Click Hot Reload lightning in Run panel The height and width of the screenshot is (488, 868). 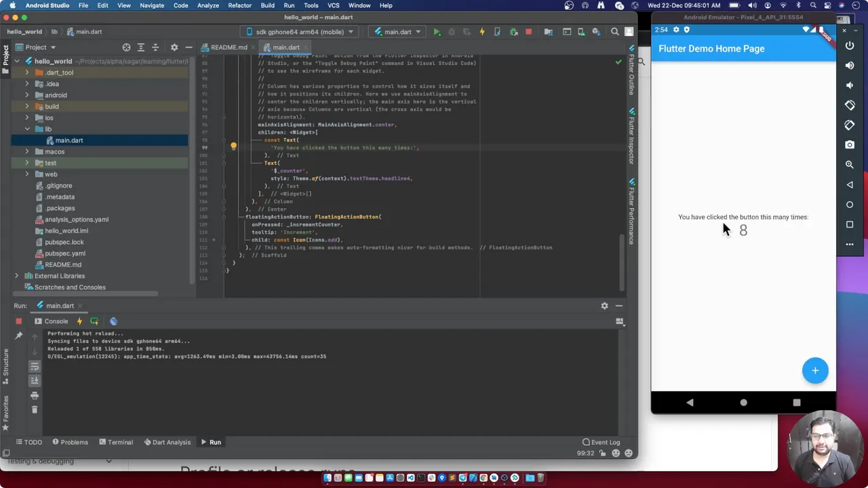pyautogui.click(x=79, y=321)
